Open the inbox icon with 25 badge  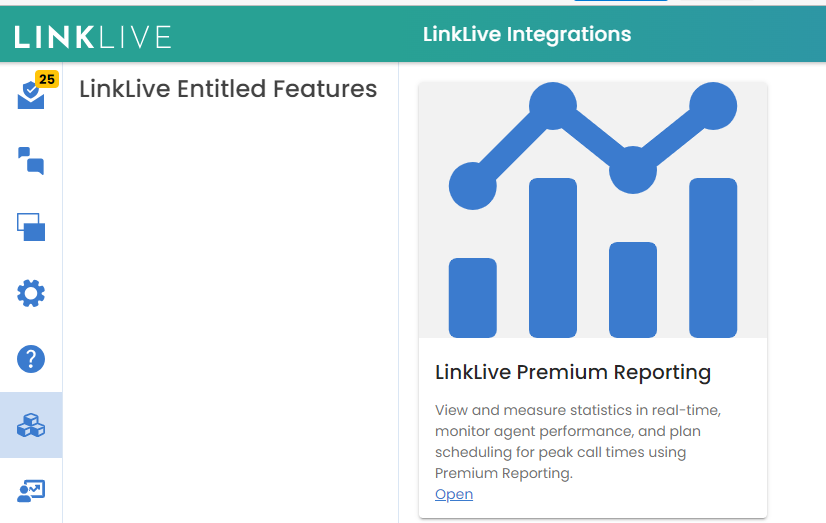point(31,95)
